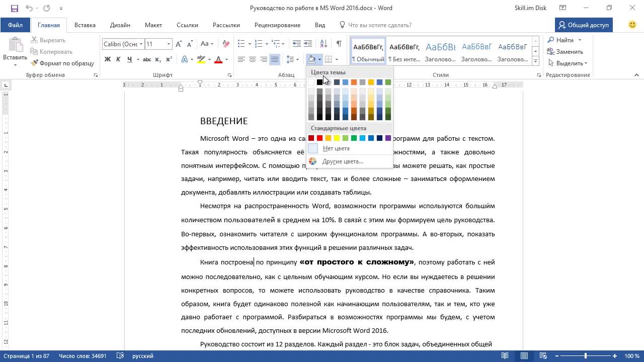This screenshot has height=362, width=644.
Task: Click the Redo icon in quick access toolbar
Action: (x=47, y=8)
